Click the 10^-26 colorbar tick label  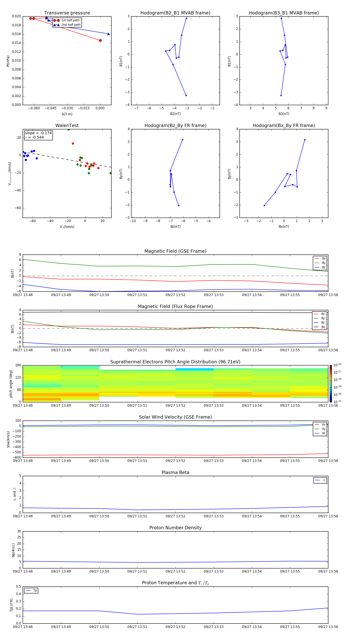(337, 365)
